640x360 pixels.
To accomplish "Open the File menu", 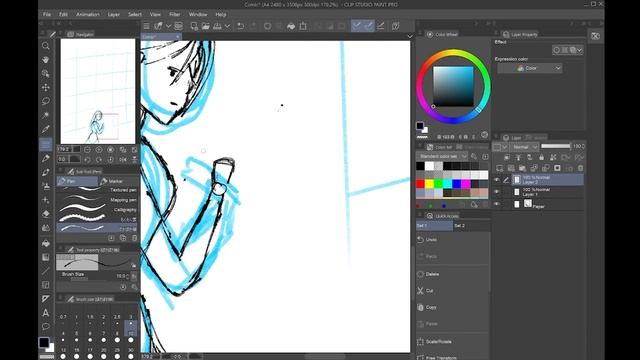I will pyautogui.click(x=47, y=14).
